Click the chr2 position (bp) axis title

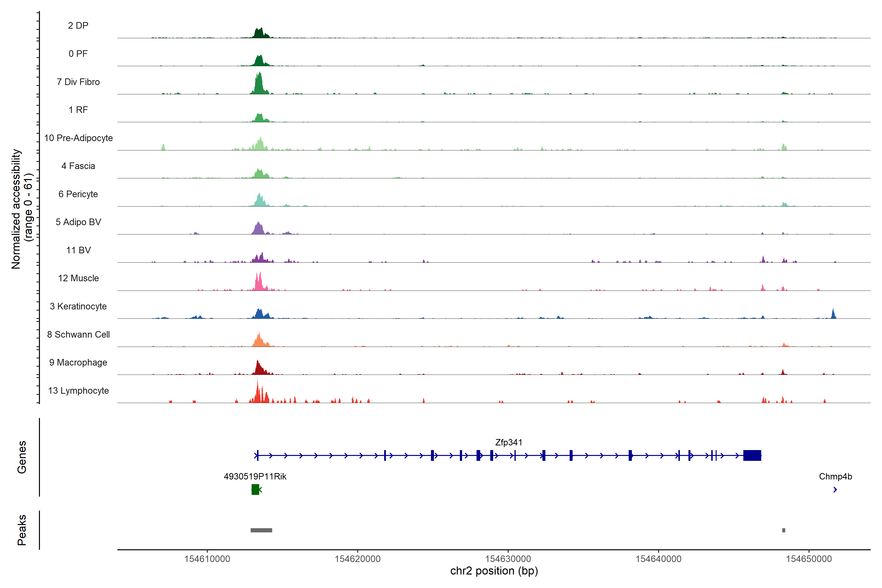click(494, 571)
